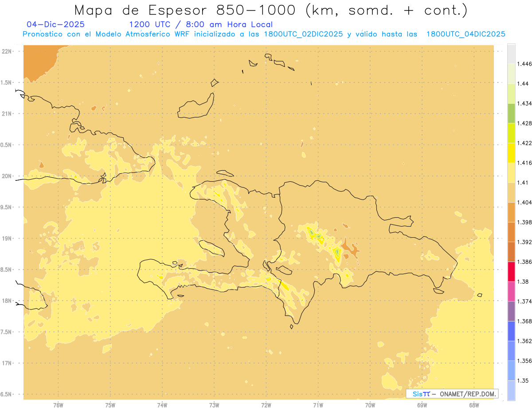Screen dimensions: 532x411
Task: Click the blue swatch between 1.362 and 1.368
Action: (511, 331)
